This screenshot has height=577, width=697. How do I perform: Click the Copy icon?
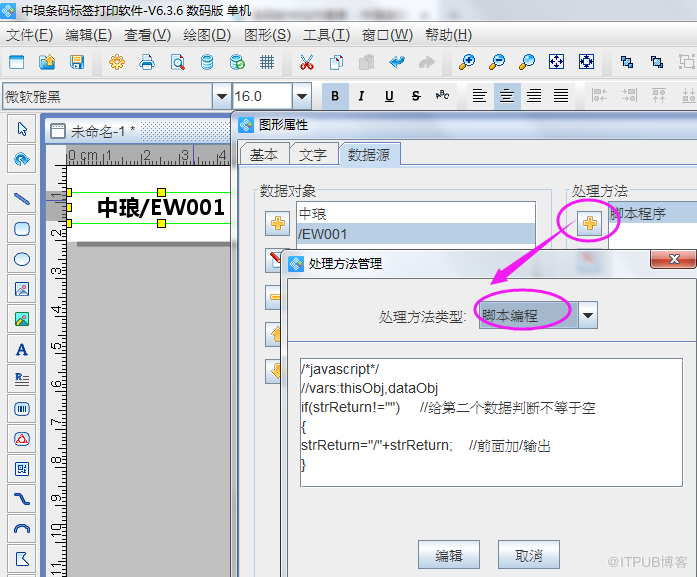336,62
